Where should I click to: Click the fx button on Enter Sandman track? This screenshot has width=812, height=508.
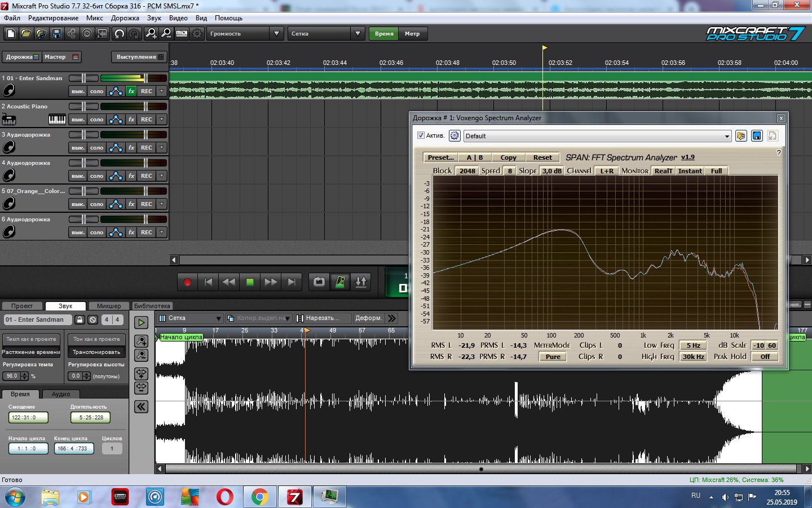point(131,91)
